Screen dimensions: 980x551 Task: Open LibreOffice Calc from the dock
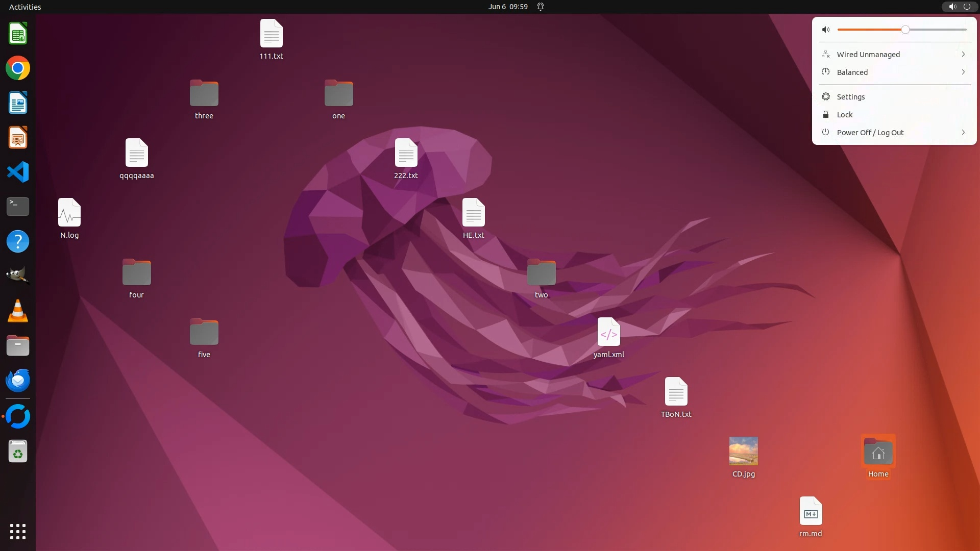[18, 34]
